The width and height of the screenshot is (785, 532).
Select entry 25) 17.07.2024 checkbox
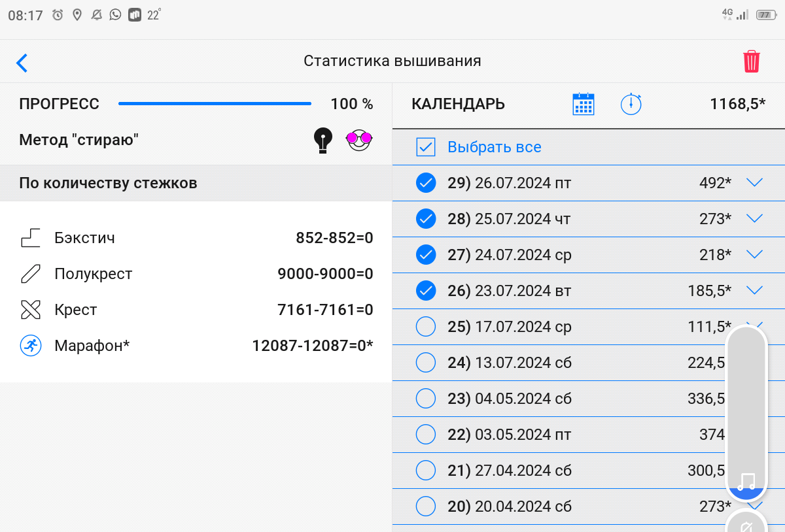tap(426, 326)
